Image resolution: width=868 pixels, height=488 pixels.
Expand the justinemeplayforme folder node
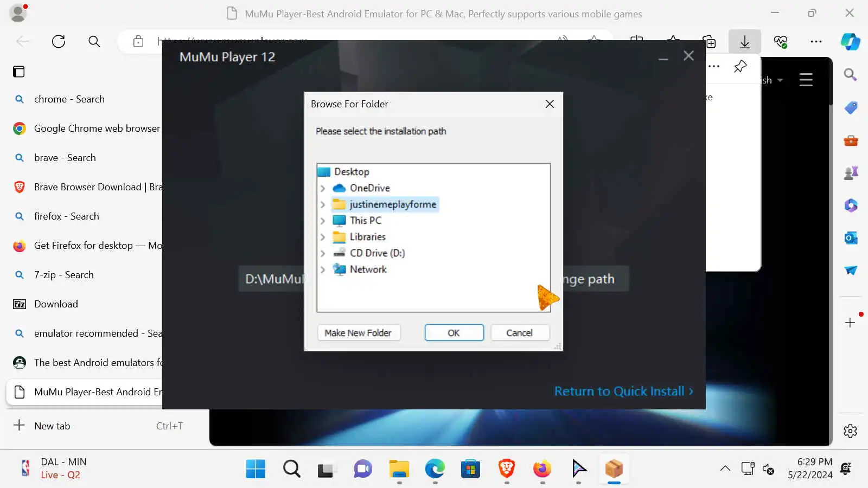click(x=323, y=204)
